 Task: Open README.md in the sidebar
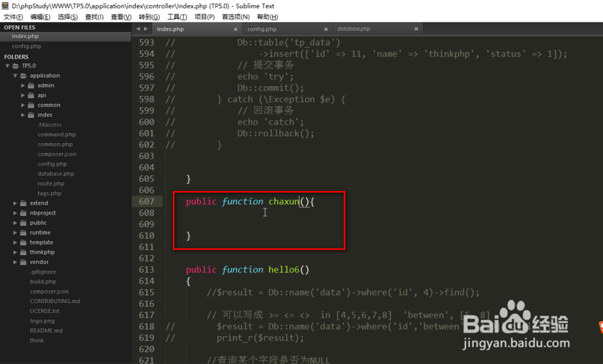[x=46, y=331]
